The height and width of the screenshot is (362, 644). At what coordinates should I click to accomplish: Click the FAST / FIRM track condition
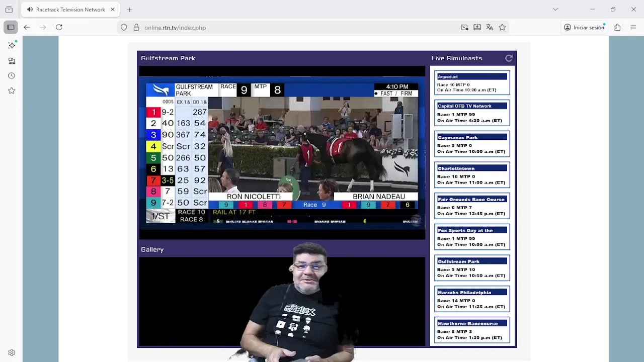396,94
